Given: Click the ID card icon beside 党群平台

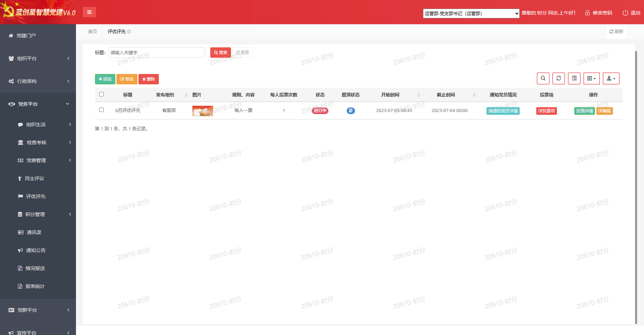Looking at the screenshot, I should click(11, 310).
